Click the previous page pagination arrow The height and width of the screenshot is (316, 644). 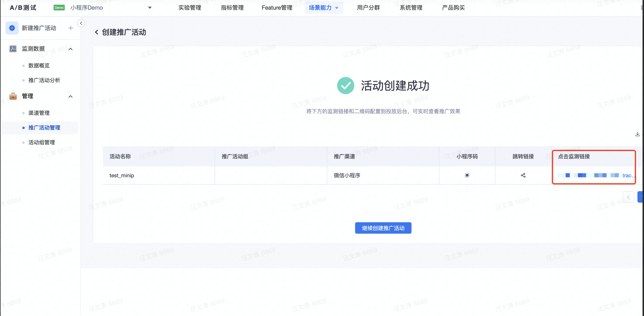click(628, 197)
